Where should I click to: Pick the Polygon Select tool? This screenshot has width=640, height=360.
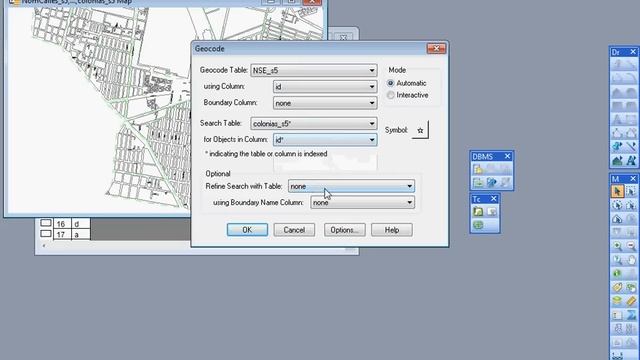pyautogui.click(x=631, y=205)
